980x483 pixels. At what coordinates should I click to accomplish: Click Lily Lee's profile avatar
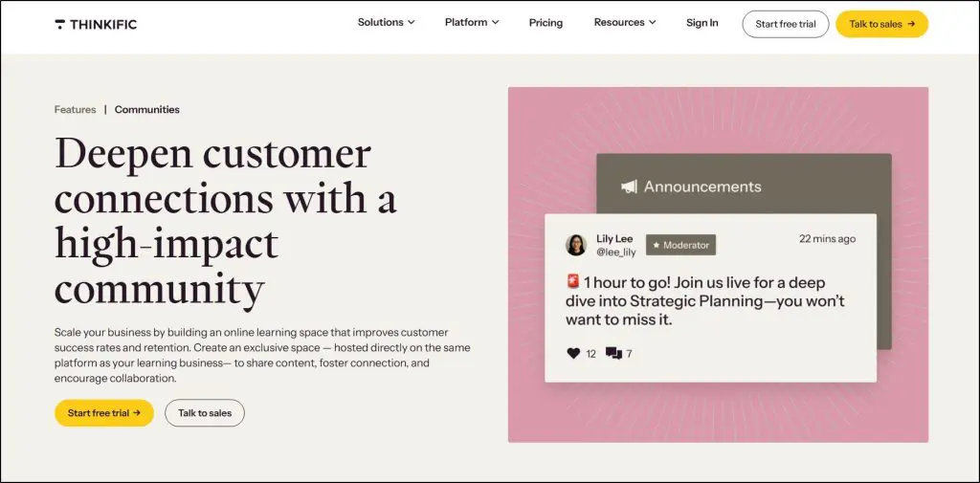click(576, 245)
